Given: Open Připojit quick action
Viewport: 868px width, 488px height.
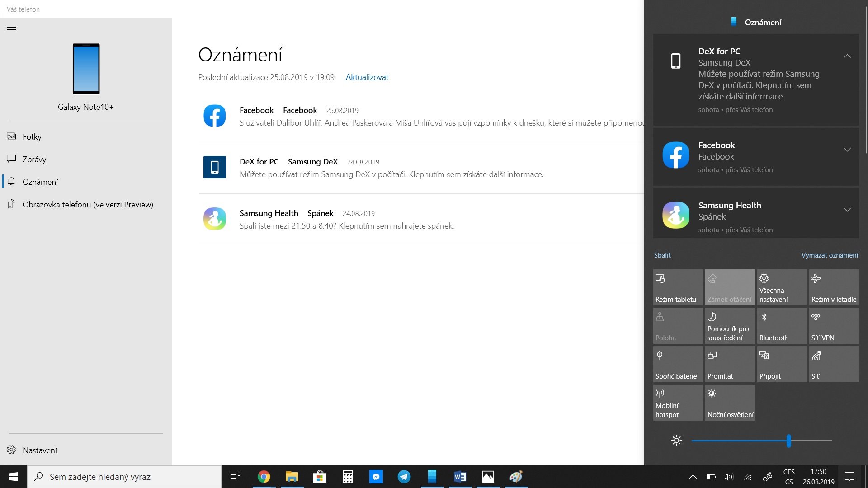Looking at the screenshot, I should [x=782, y=364].
